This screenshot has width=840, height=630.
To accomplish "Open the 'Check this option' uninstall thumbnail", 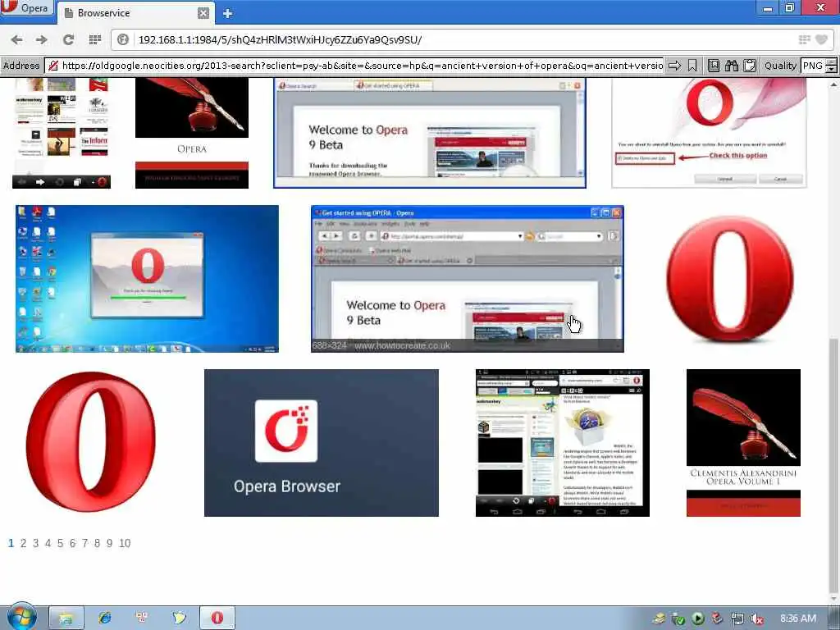I will coord(709,133).
